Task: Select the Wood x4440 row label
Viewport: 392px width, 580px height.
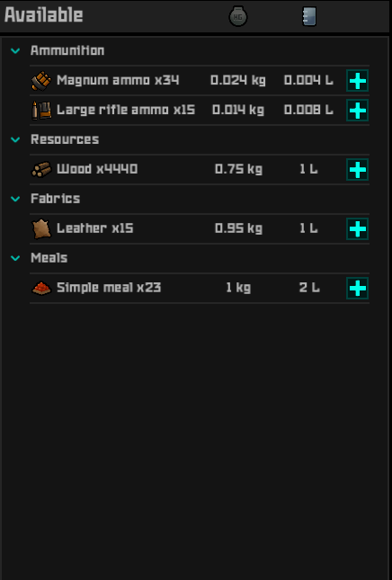Action: [97, 169]
